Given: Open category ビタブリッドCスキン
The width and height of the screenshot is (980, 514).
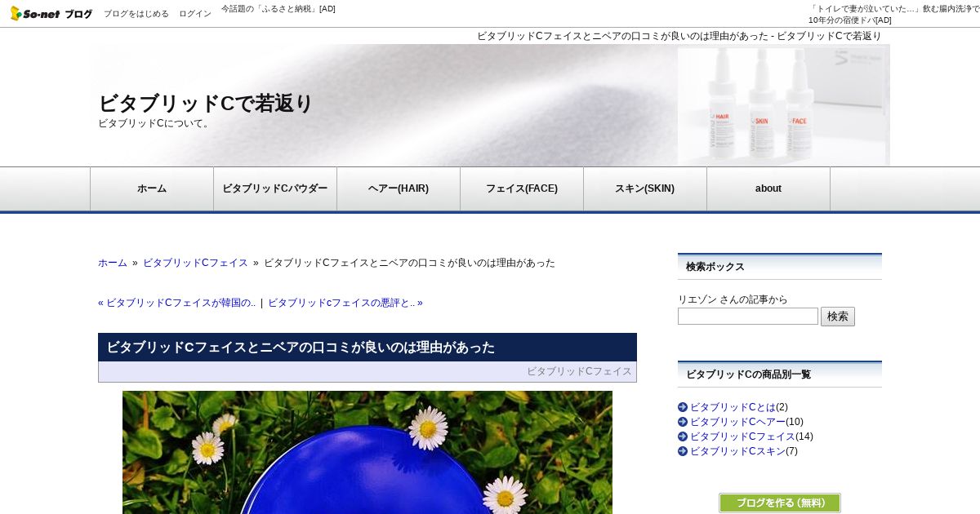Looking at the screenshot, I should (737, 451).
